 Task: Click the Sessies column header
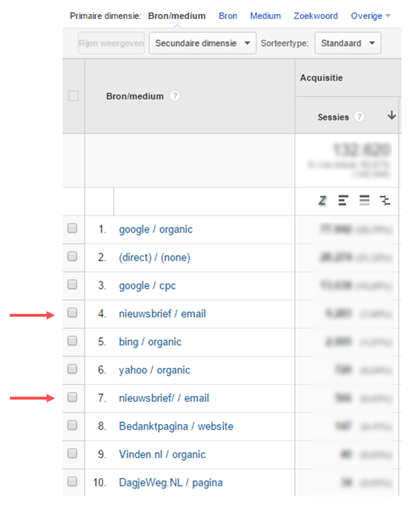[x=333, y=117]
